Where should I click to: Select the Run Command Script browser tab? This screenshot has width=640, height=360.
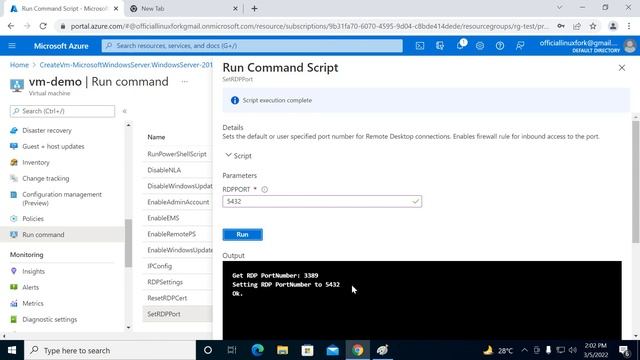pos(64,9)
